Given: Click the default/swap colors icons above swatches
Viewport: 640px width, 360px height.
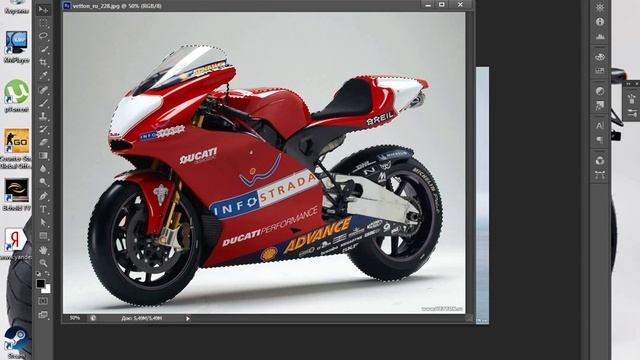Looking at the screenshot, I should point(42,273).
